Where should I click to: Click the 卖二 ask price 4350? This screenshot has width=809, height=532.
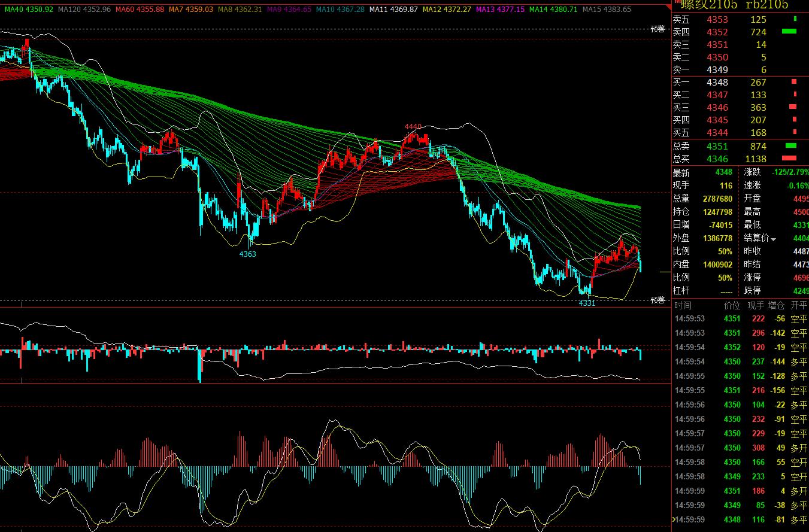tap(717, 57)
